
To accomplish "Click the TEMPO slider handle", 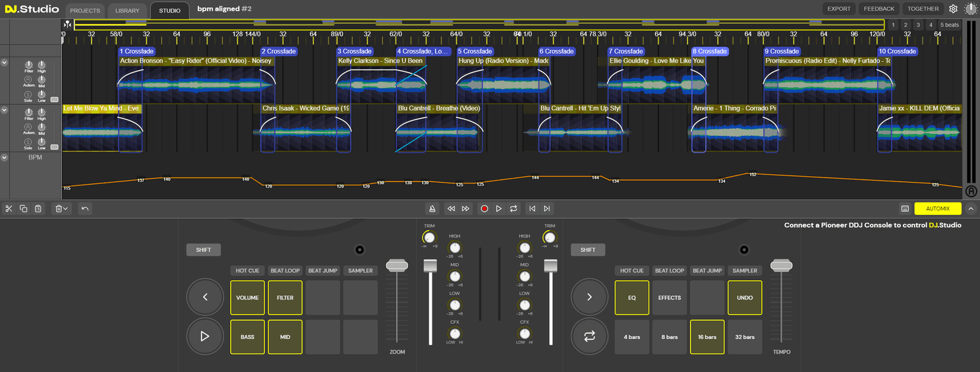I will point(782,265).
